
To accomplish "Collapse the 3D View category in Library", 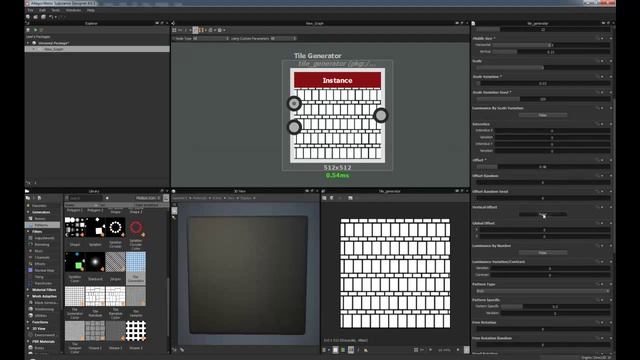I will 28,329.
